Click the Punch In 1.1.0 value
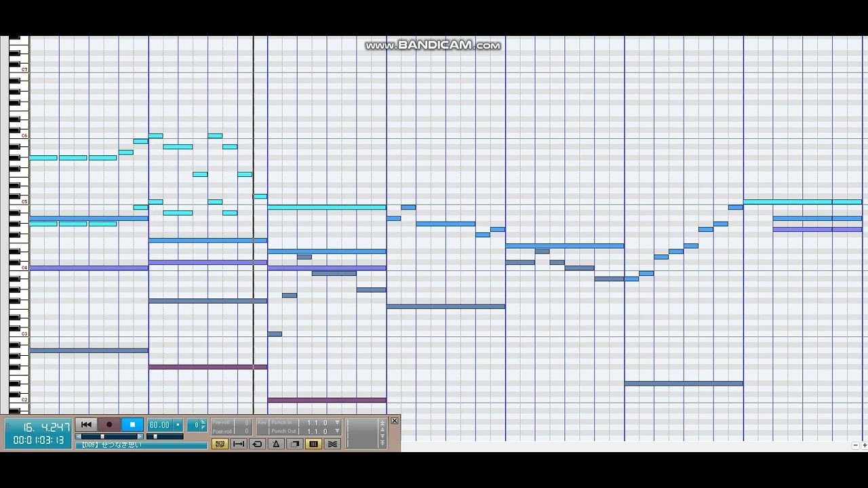Screen dimensions: 868x488 tap(316, 422)
